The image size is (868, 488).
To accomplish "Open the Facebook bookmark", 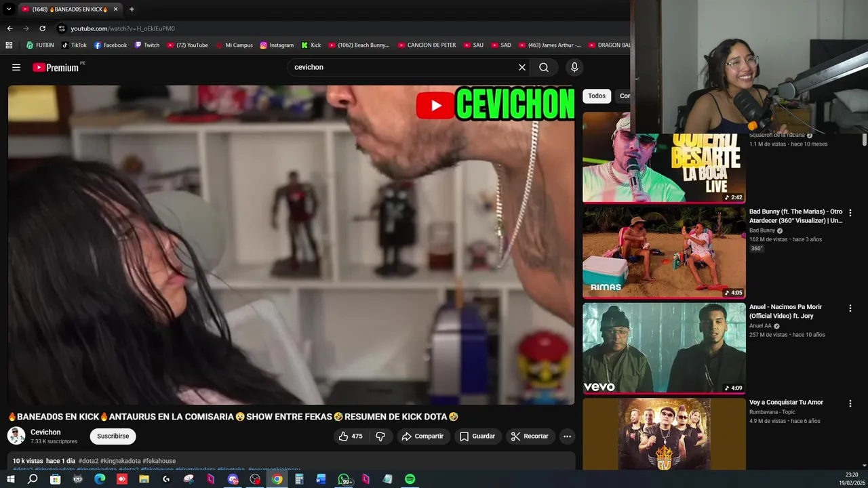I will point(111,45).
